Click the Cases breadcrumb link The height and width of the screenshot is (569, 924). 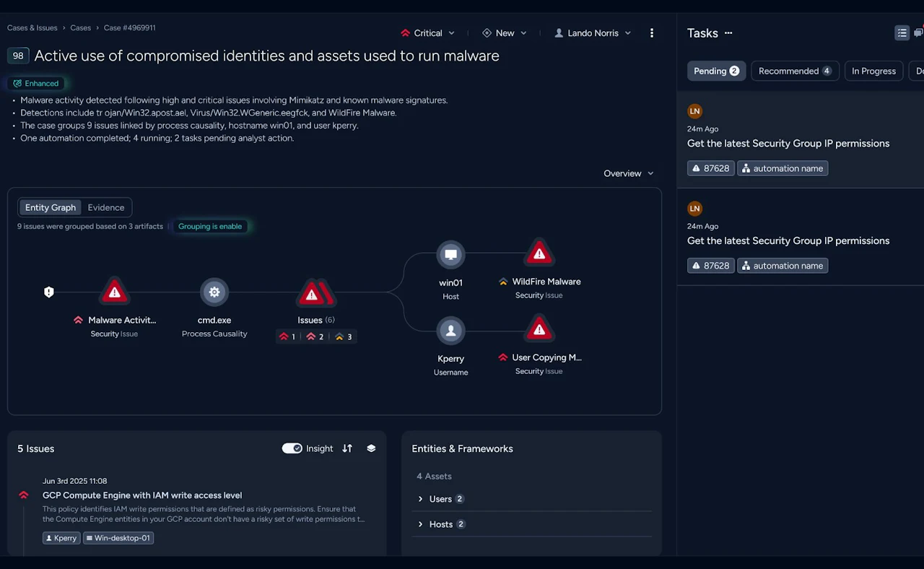[80, 27]
